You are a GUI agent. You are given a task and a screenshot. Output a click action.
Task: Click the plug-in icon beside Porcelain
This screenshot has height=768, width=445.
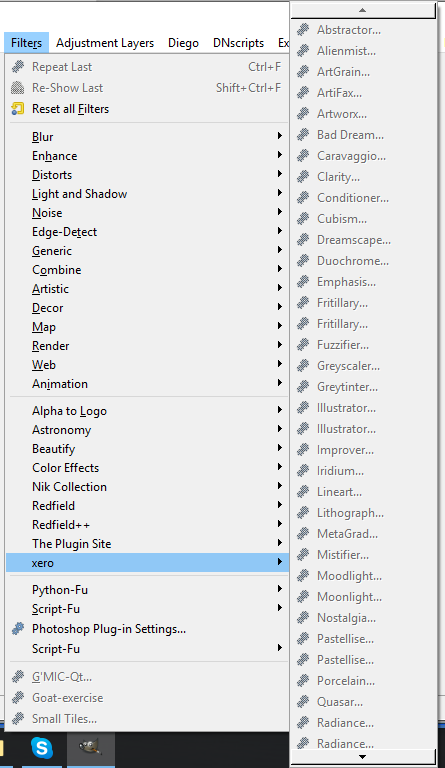(x=304, y=681)
